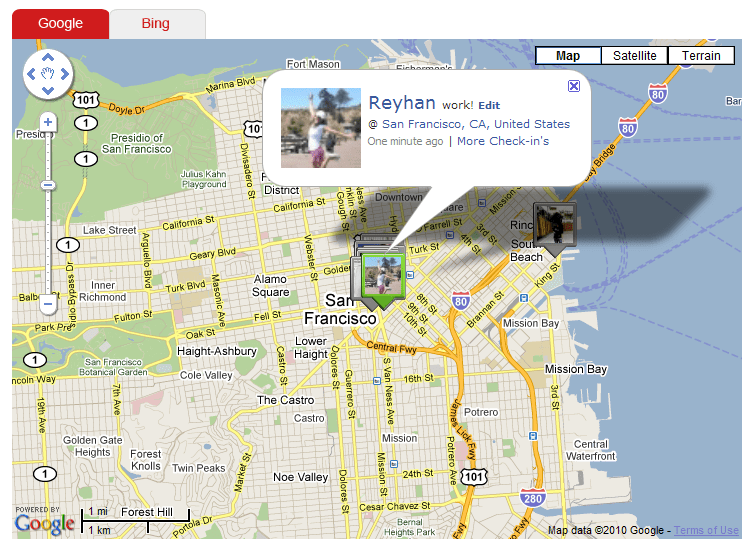Switch to the Bing tab
Screen dimensions: 756x541
pyautogui.click(x=156, y=23)
